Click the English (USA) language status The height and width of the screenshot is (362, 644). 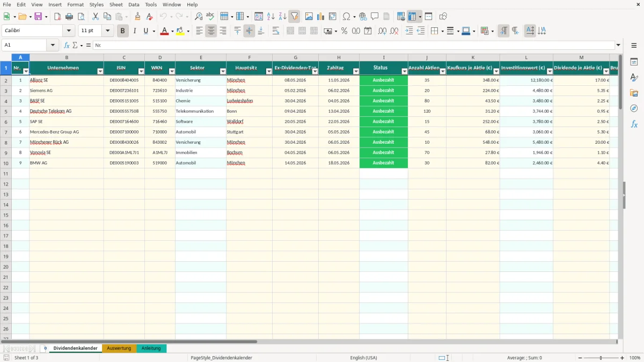tap(364, 358)
